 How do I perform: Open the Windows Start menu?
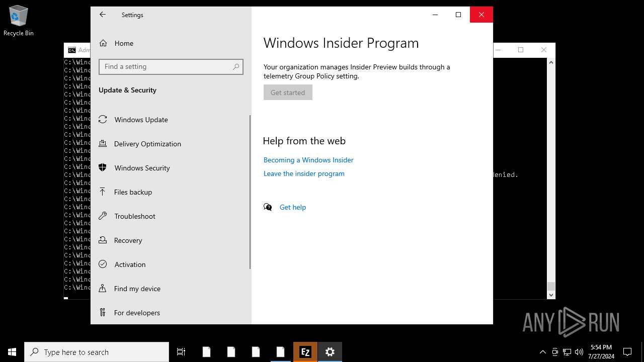12,352
